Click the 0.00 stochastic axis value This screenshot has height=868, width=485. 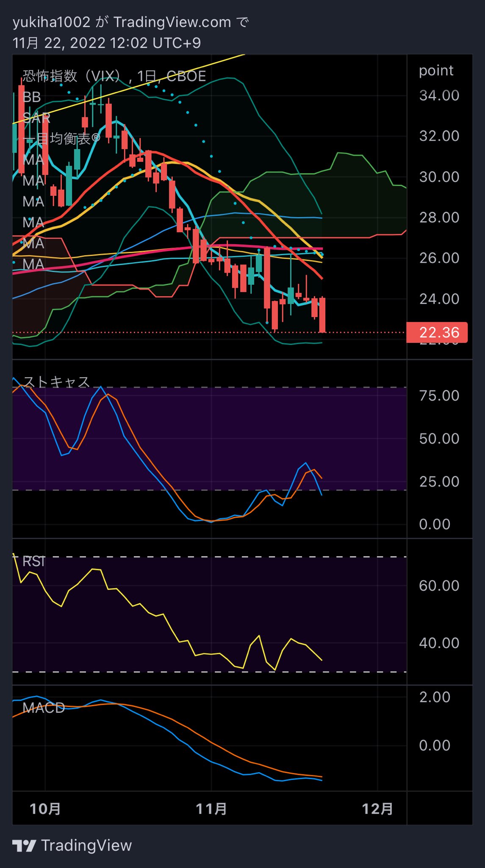point(435,524)
